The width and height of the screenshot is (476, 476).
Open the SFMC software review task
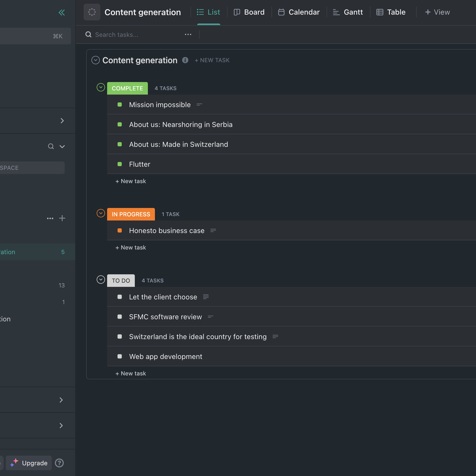[x=165, y=317]
